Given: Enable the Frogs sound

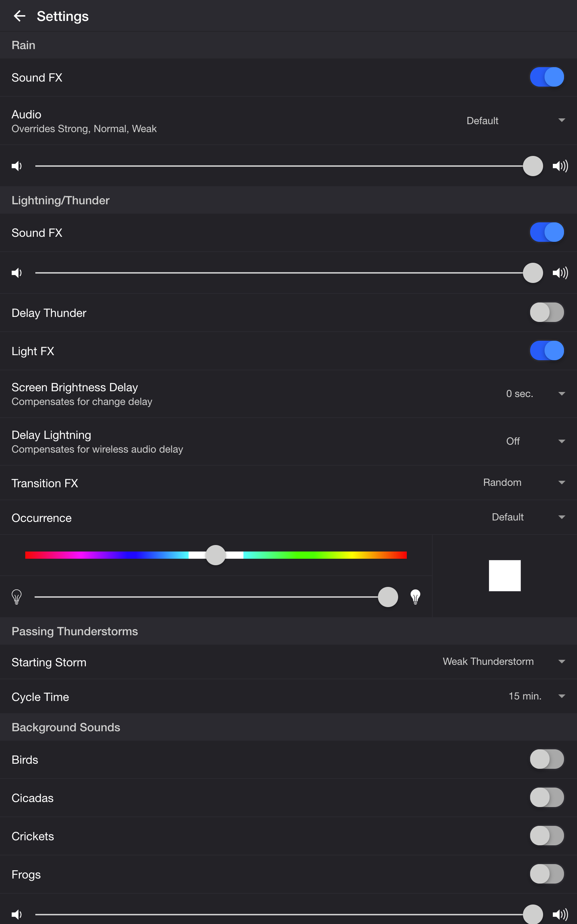Looking at the screenshot, I should tap(547, 874).
